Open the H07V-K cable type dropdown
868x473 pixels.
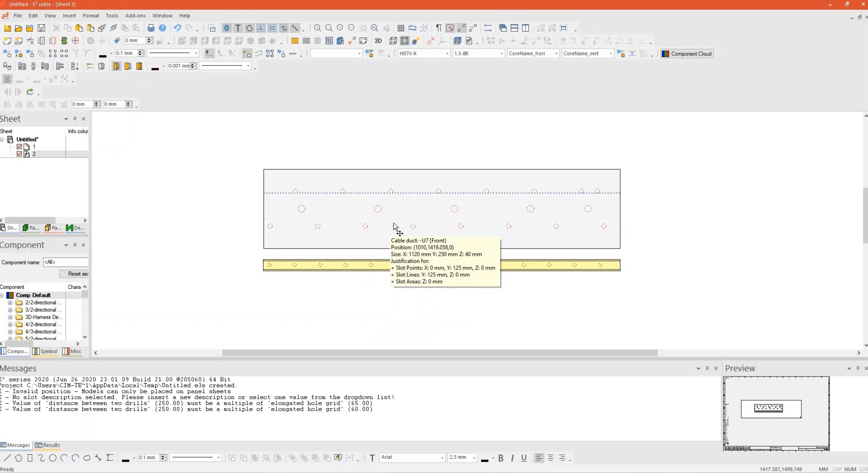(x=447, y=54)
